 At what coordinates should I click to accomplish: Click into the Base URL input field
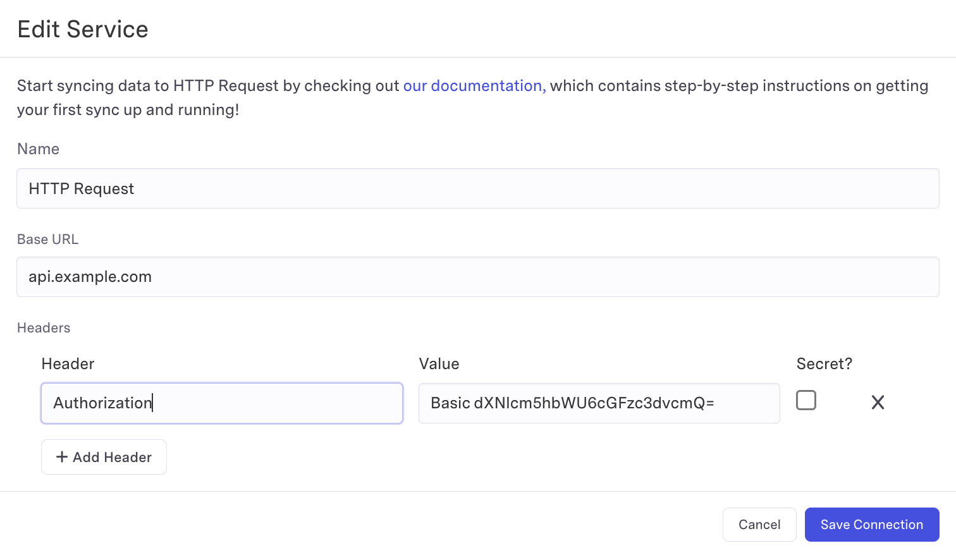477,277
